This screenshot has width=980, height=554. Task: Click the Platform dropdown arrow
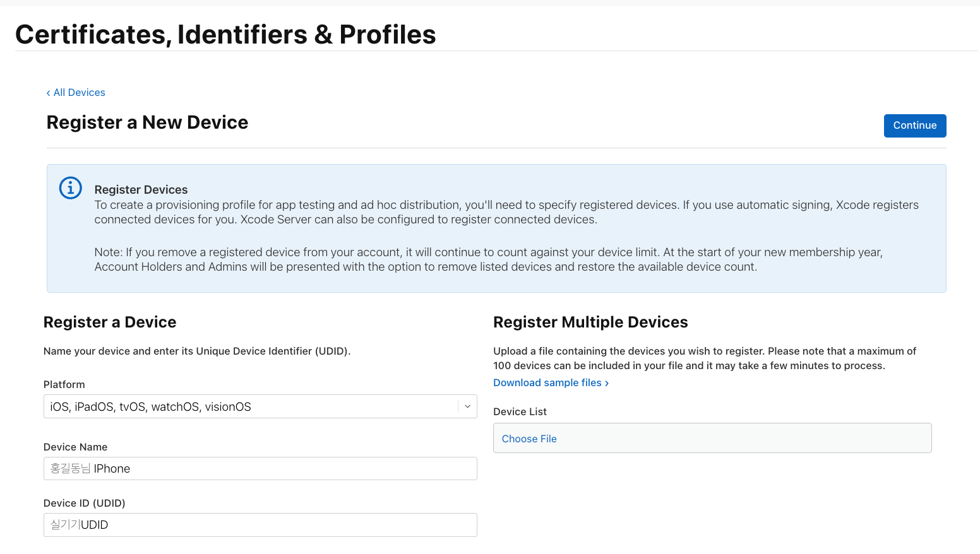(467, 407)
